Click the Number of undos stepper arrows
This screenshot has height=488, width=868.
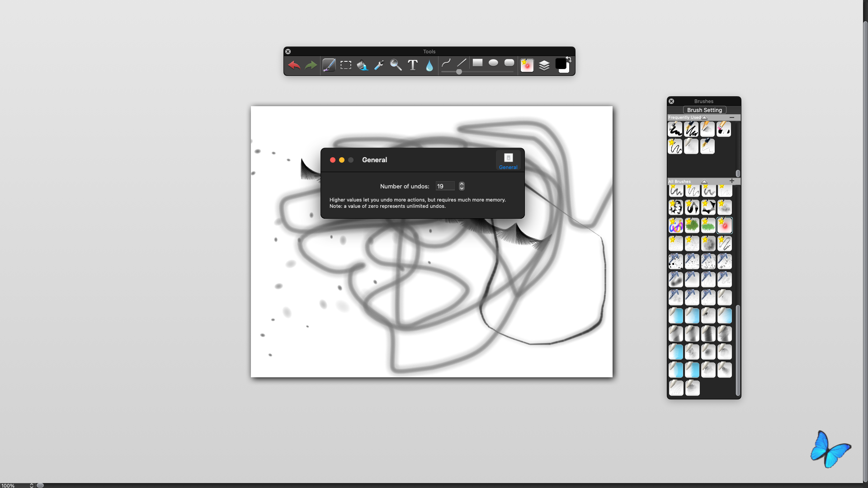pos(462,186)
